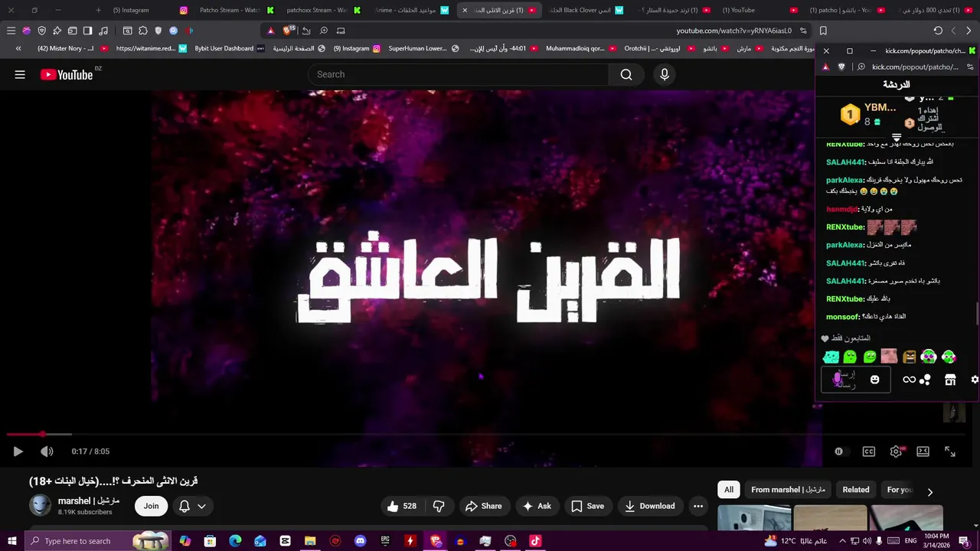
Task: Open Kick chat settings gear
Action: tap(975, 380)
